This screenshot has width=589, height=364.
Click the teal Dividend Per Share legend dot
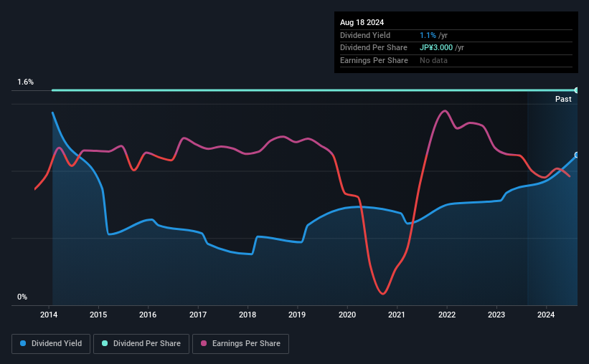[105, 343]
